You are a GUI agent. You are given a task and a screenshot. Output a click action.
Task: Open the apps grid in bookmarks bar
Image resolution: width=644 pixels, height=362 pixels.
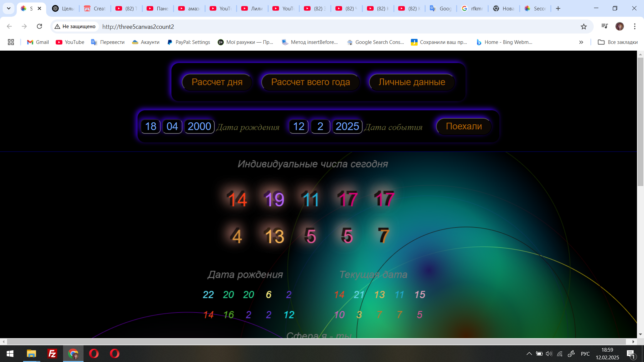coord(11,42)
